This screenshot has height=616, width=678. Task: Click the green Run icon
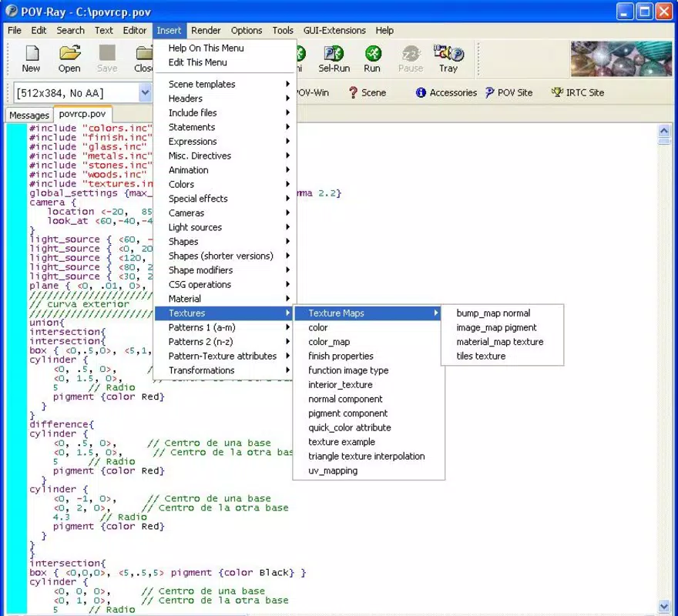pyautogui.click(x=373, y=54)
